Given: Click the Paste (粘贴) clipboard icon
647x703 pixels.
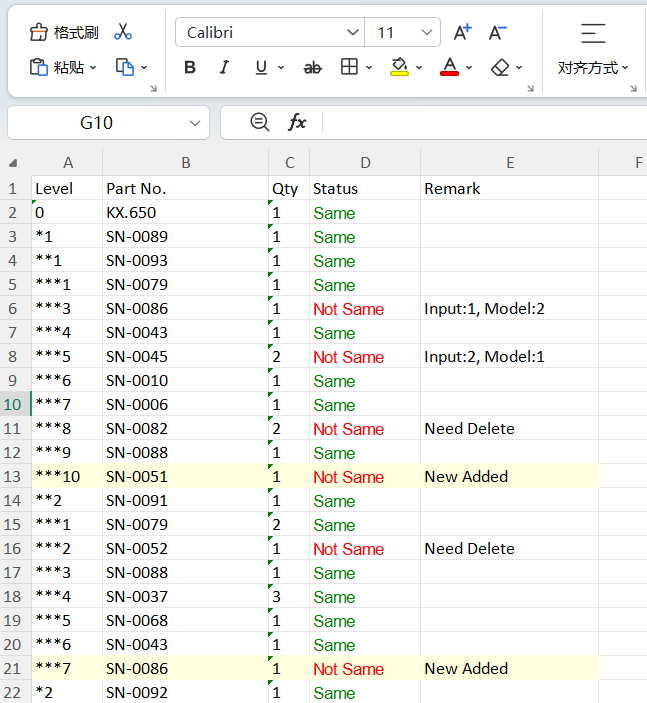Looking at the screenshot, I should point(39,67).
